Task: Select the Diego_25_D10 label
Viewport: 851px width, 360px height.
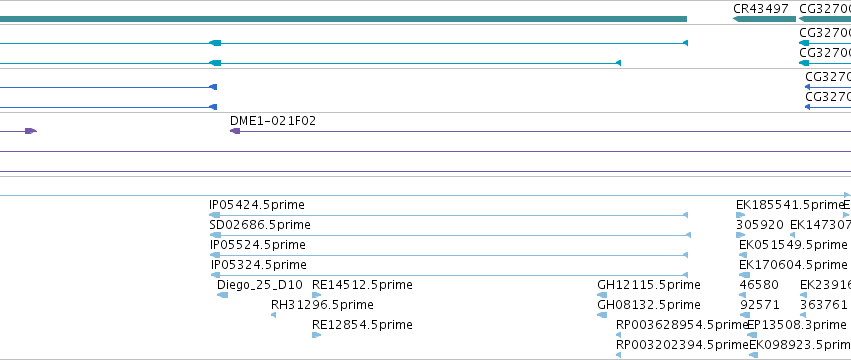Action: [259, 285]
